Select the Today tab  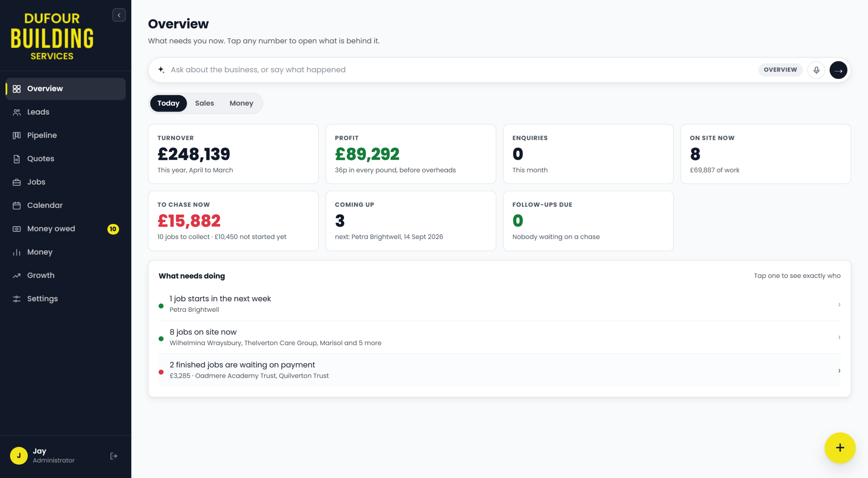(x=169, y=103)
